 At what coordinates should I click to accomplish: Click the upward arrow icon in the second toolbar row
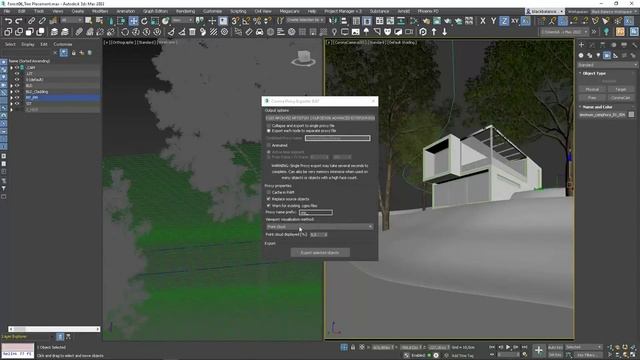click(x=434, y=31)
